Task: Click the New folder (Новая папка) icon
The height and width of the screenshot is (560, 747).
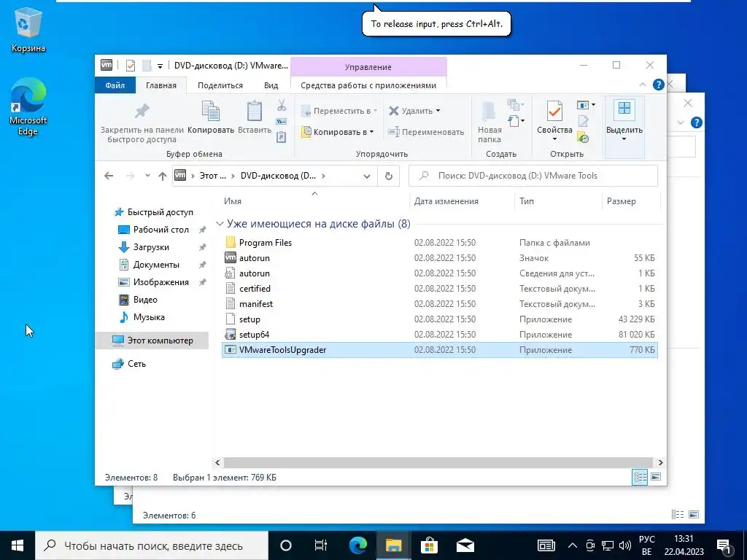Action: [489, 111]
